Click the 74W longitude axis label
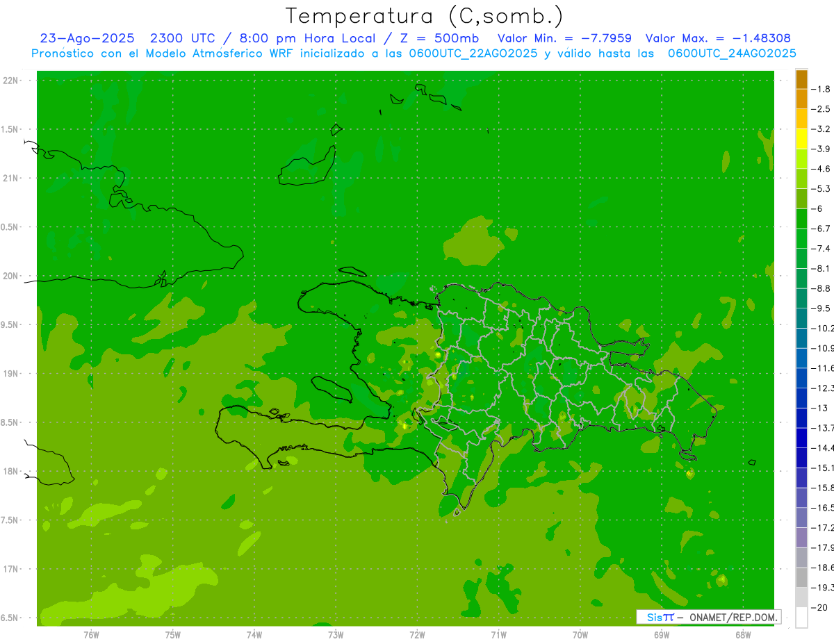 point(254,634)
